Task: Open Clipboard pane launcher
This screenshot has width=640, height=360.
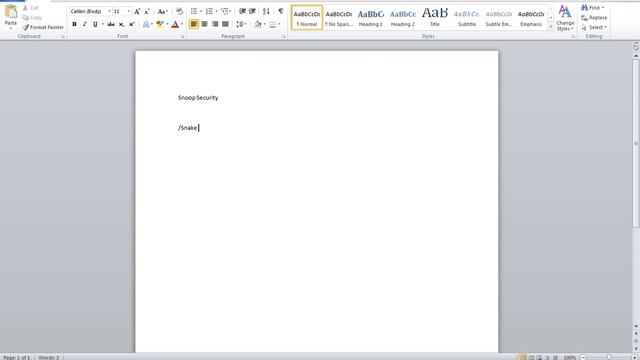Action: (63, 37)
